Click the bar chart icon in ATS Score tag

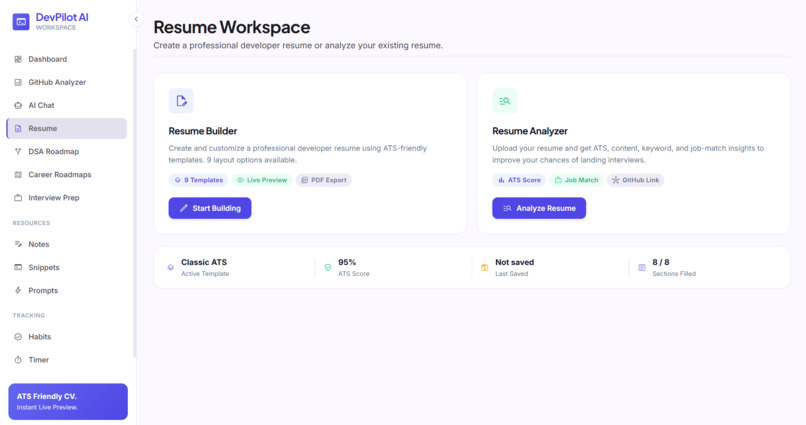501,180
